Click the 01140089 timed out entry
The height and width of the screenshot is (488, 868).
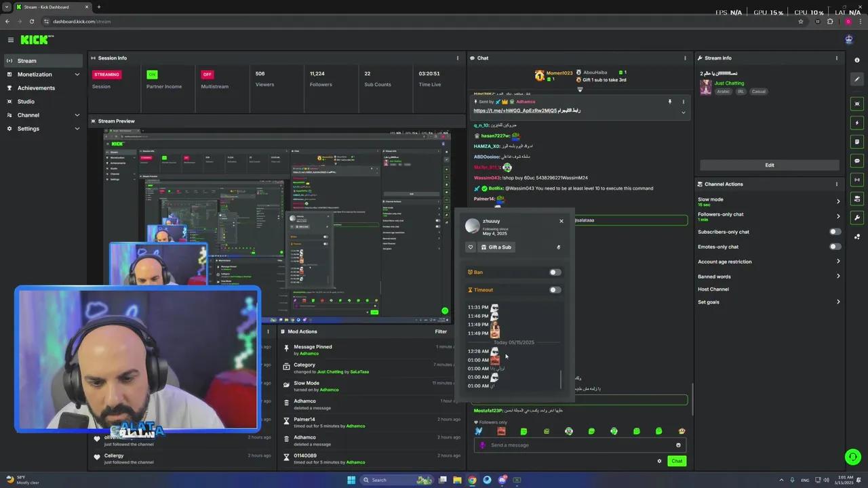coord(370,459)
